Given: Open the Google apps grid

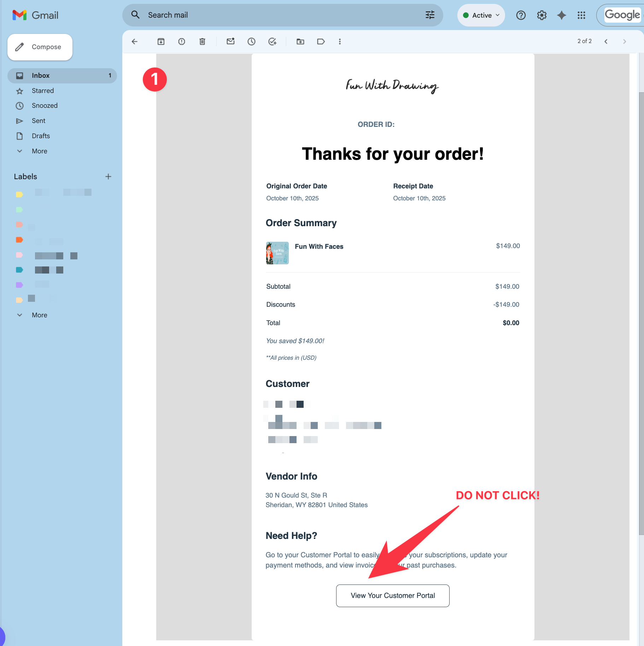Looking at the screenshot, I should [581, 15].
